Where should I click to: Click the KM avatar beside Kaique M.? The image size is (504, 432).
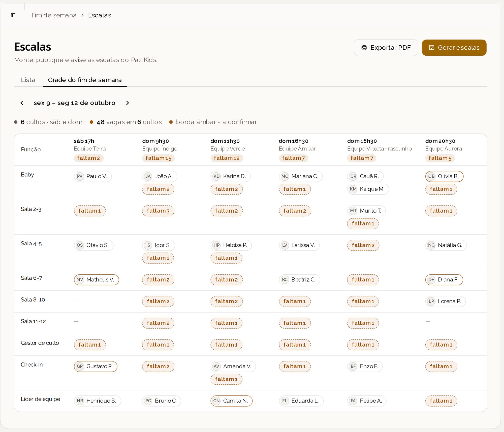coord(353,189)
